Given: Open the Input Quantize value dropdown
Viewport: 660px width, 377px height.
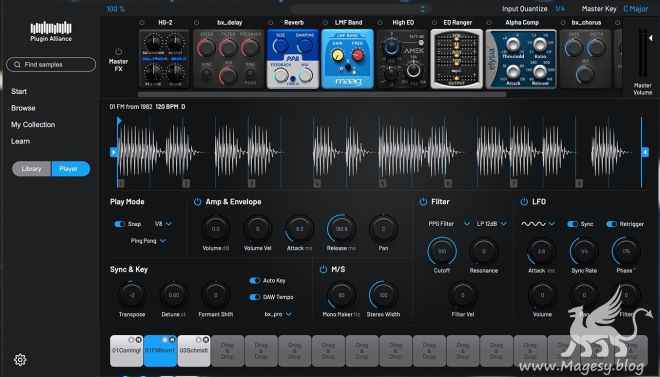Looking at the screenshot, I should coord(561,8).
